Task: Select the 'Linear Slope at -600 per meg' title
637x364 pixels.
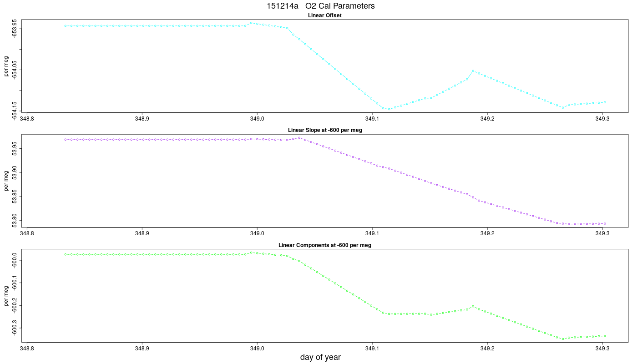Action: [x=325, y=130]
